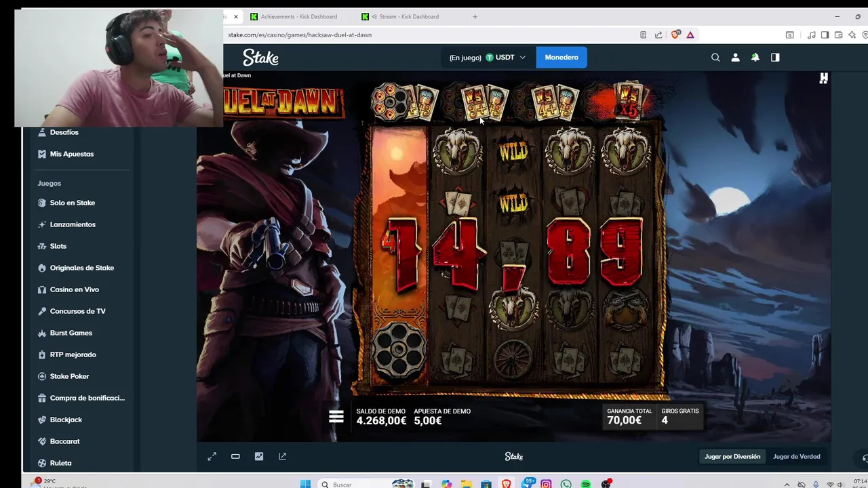The image size is (868, 488).
Task: Switch to theatre mode view
Action: click(x=235, y=457)
